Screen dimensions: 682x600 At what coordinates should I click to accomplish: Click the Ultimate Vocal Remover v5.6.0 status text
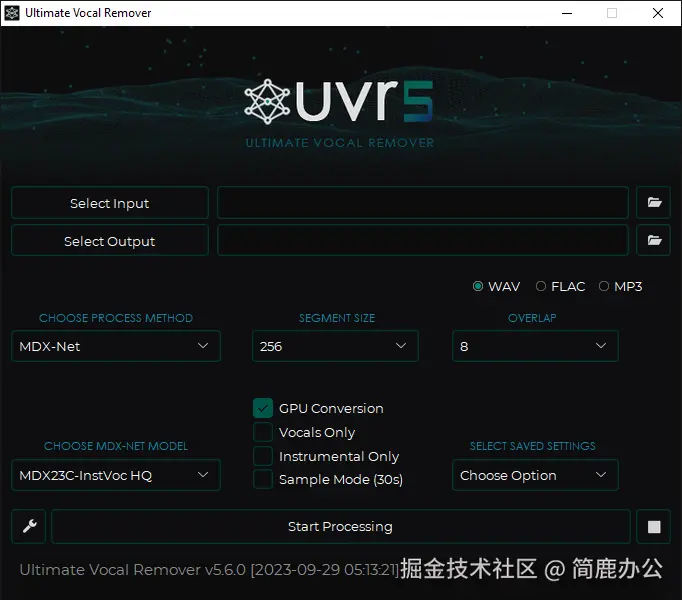(209, 570)
